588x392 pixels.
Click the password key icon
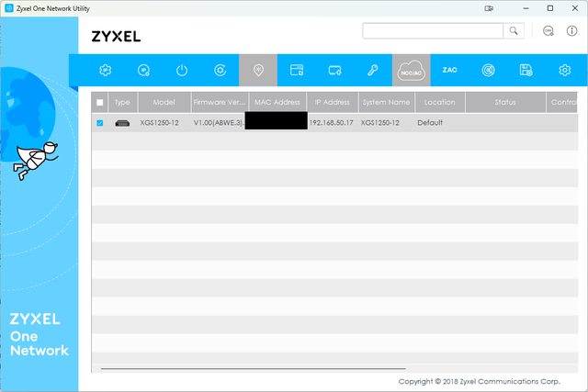(373, 70)
